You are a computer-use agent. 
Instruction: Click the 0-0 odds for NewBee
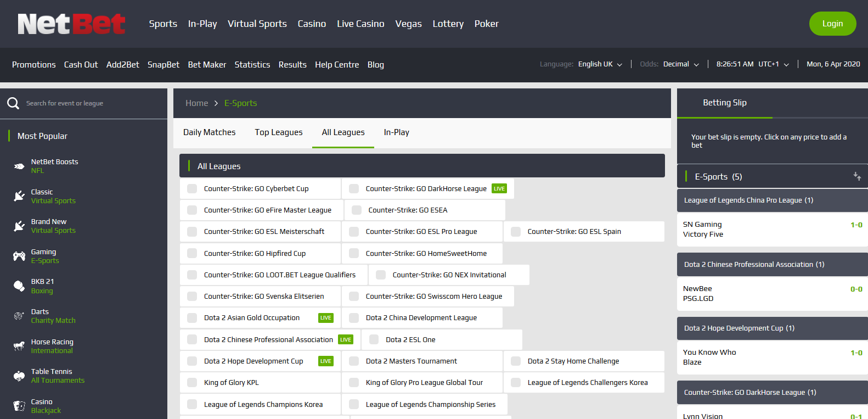856,289
